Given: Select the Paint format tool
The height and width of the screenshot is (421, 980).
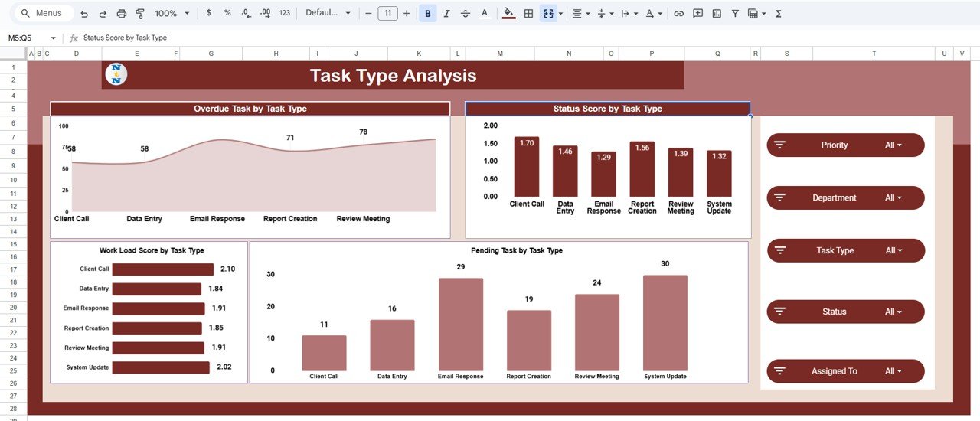Looking at the screenshot, I should 139,14.
